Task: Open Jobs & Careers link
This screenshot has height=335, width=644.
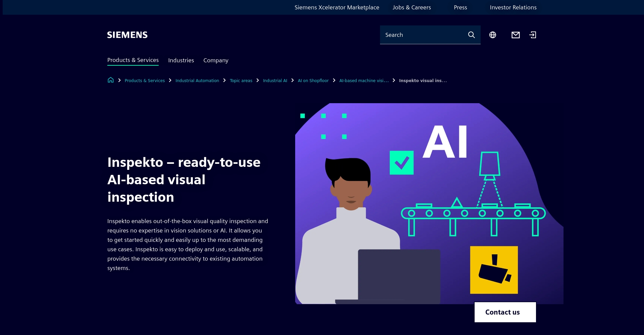Action: [x=412, y=7]
